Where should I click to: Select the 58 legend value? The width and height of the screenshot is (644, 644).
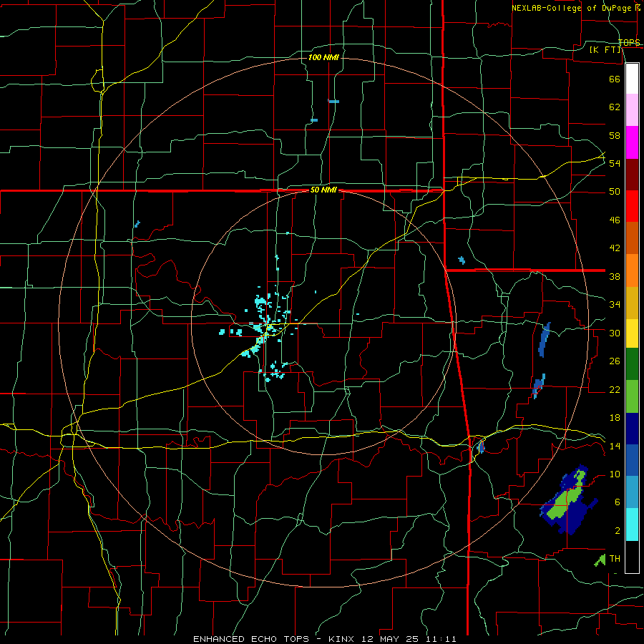[x=615, y=135]
